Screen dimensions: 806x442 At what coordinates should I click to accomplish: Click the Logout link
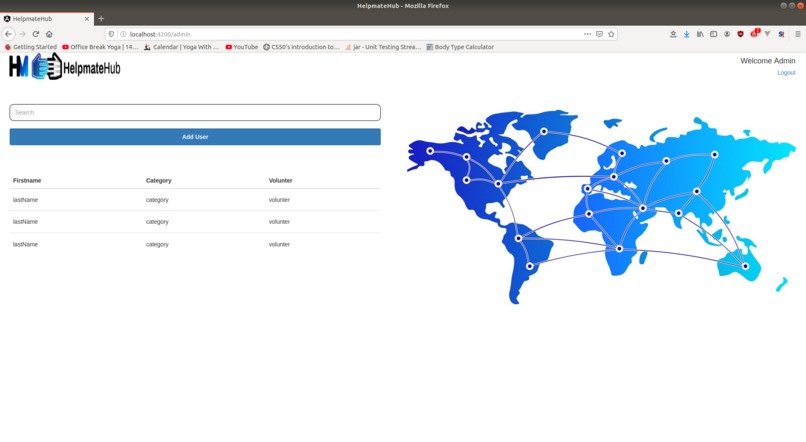pyautogui.click(x=786, y=73)
